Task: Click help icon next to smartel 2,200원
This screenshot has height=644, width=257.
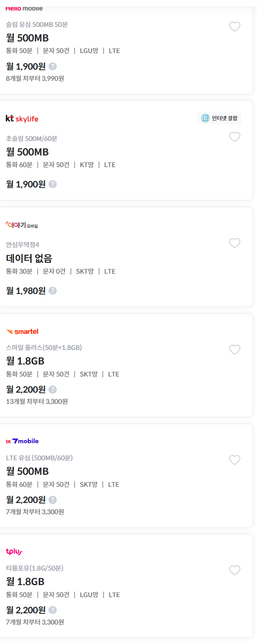Action: (53, 389)
